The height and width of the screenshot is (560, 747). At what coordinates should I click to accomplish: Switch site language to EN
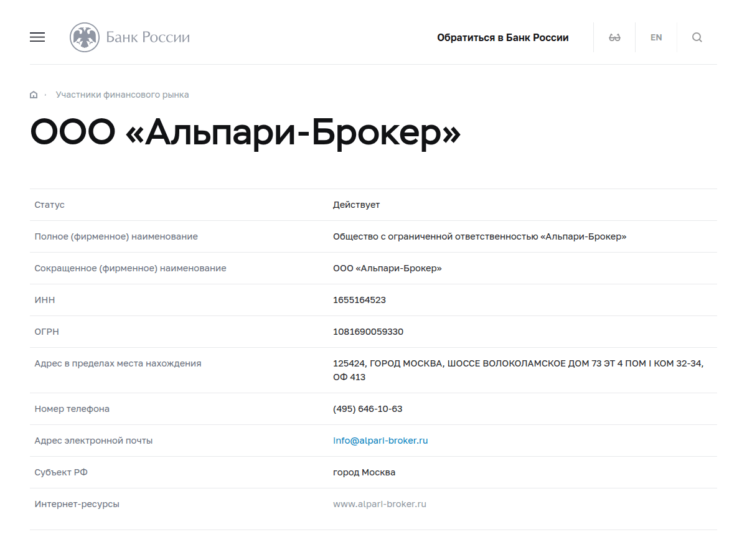pos(656,37)
